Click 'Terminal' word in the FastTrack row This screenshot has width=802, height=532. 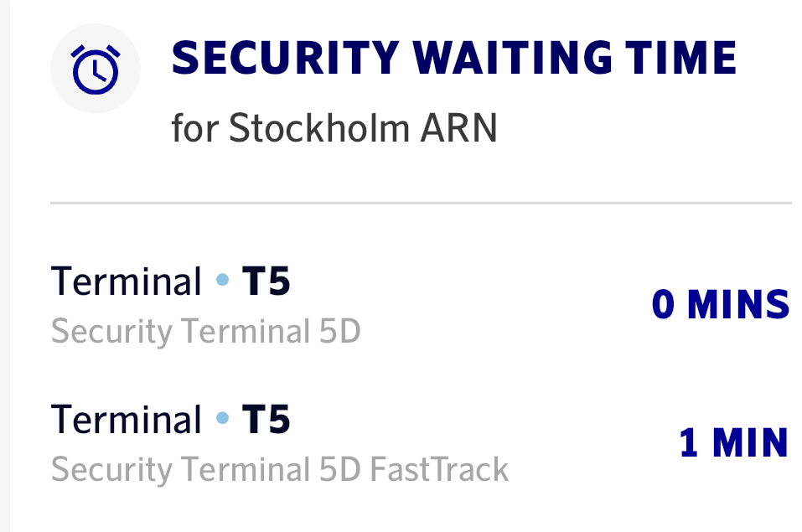126,419
